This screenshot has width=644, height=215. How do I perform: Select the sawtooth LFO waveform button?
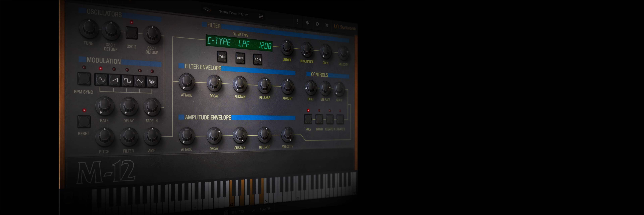click(x=115, y=80)
